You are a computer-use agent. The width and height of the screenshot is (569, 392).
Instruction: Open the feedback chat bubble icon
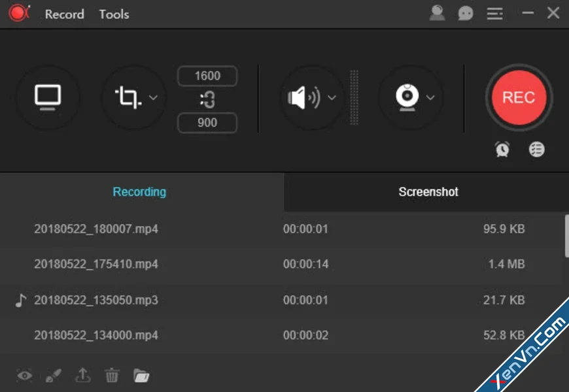point(466,14)
